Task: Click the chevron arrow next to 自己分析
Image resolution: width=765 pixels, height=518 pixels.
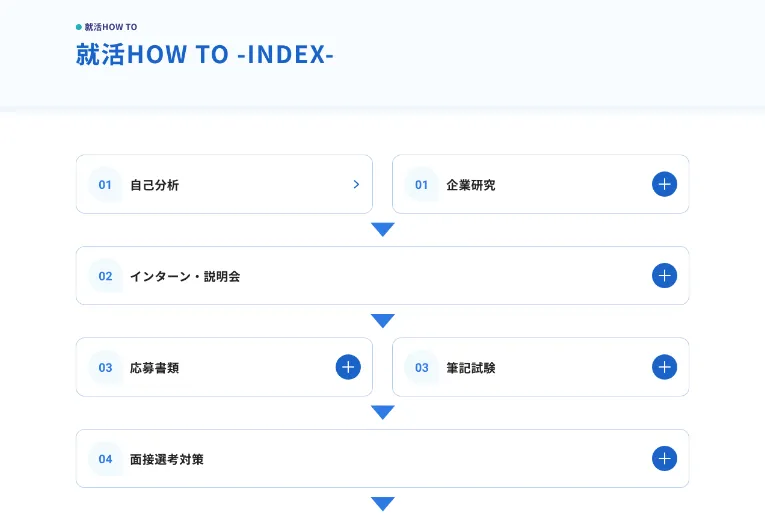Action: 356,184
